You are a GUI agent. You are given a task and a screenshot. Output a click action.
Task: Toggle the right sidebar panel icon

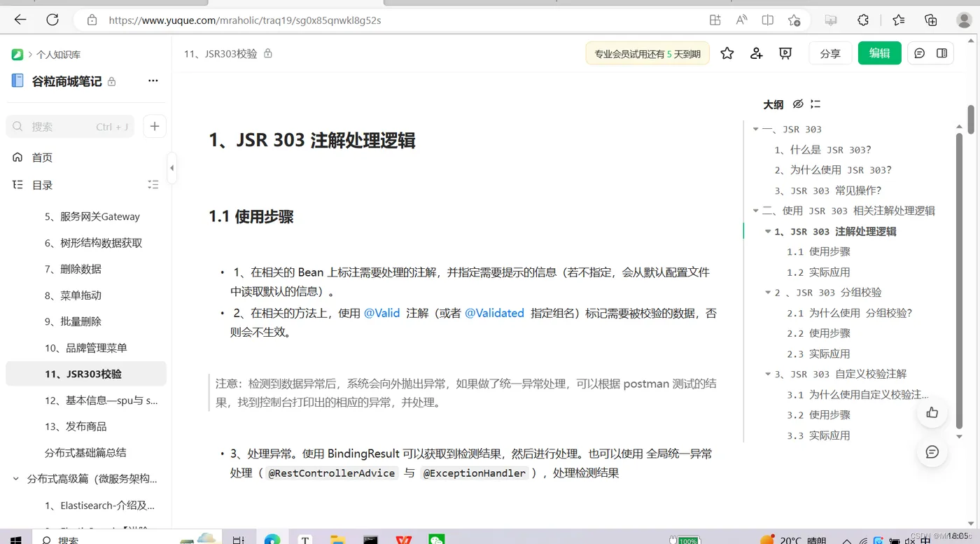[942, 53]
